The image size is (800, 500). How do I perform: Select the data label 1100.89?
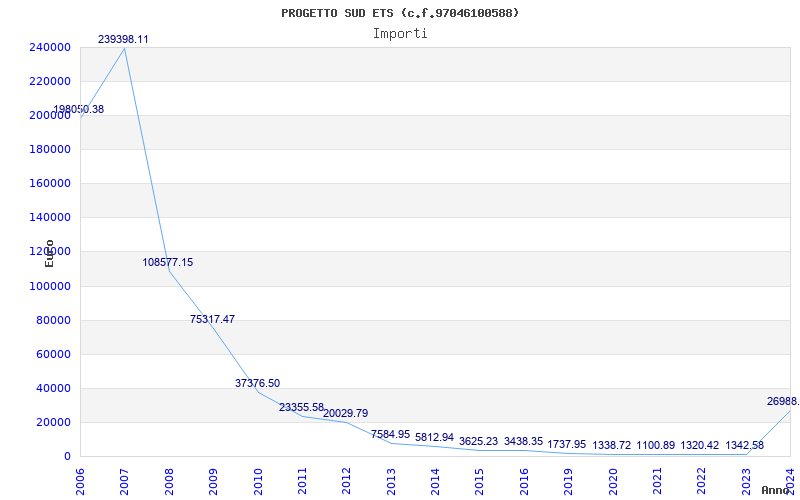[x=656, y=445]
